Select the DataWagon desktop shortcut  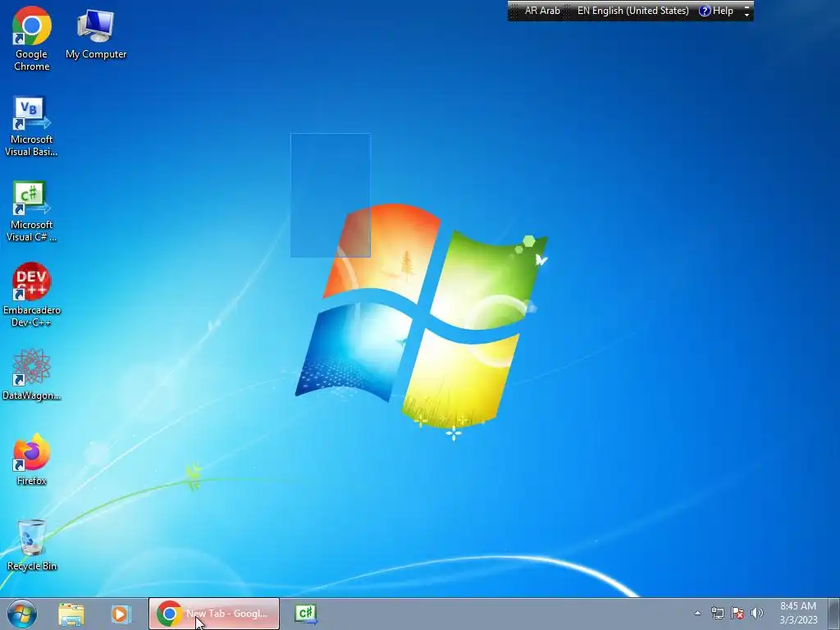[32, 374]
